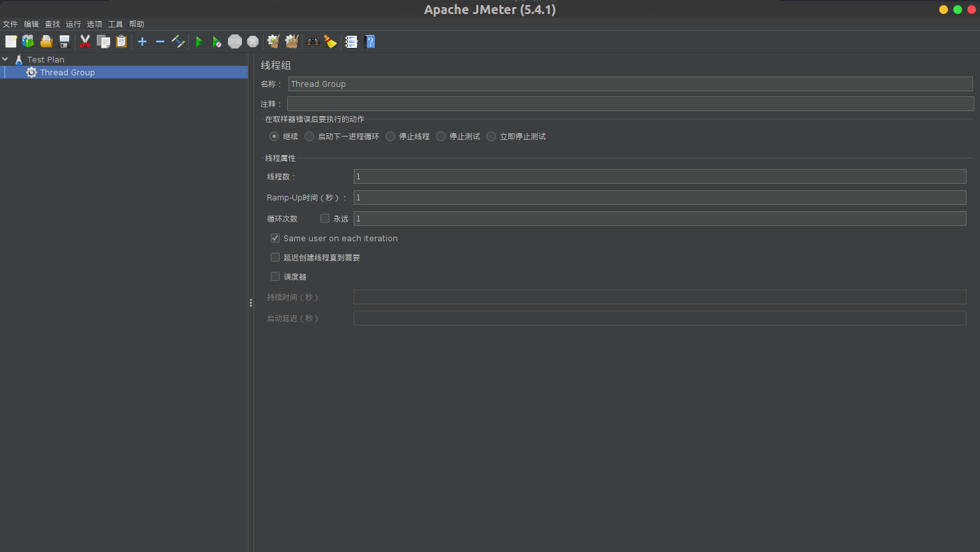Enable the 调度器 checkbox

[275, 276]
